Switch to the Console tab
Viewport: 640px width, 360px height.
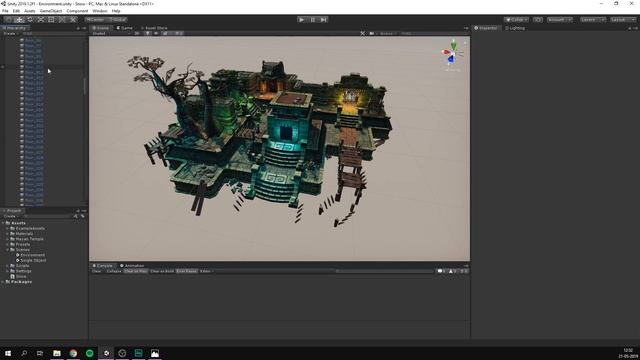pyautogui.click(x=102, y=266)
